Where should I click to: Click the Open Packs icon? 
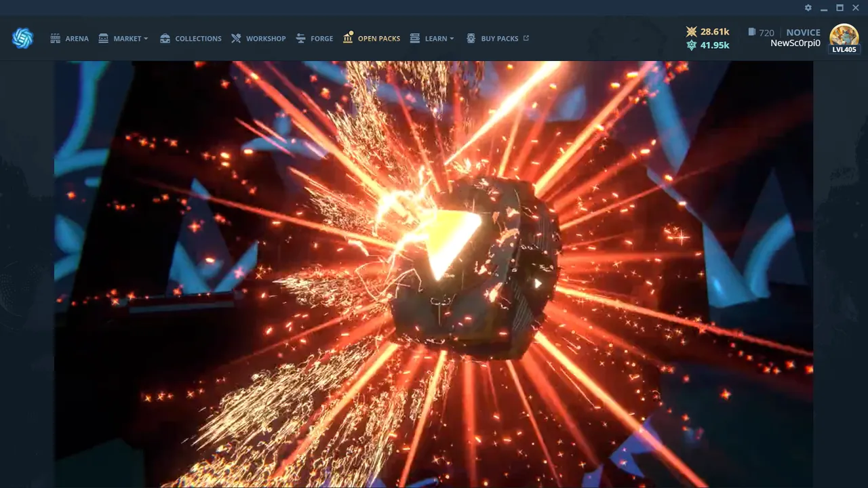(348, 37)
